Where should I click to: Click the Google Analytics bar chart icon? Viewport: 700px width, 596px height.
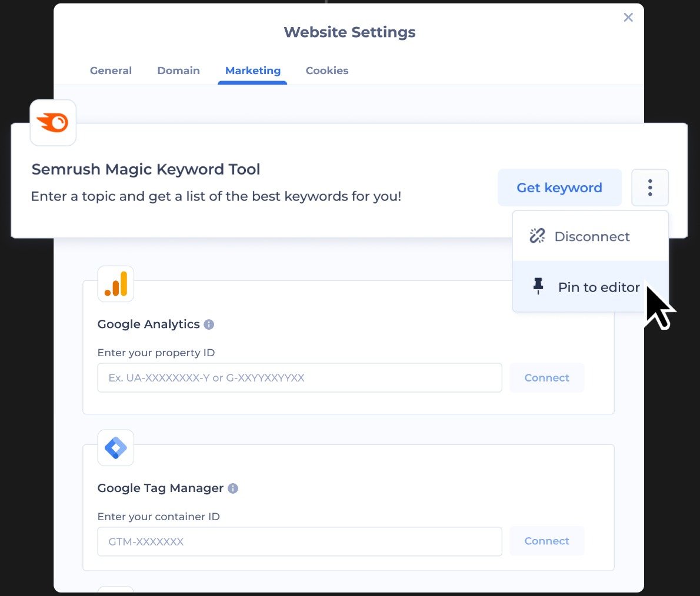tap(116, 284)
